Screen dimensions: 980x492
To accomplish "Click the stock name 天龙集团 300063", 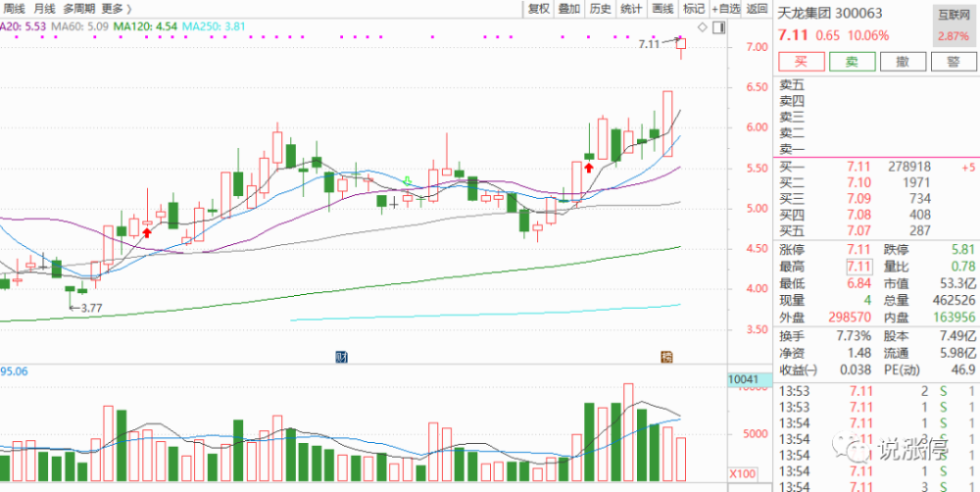I will 828,11.
